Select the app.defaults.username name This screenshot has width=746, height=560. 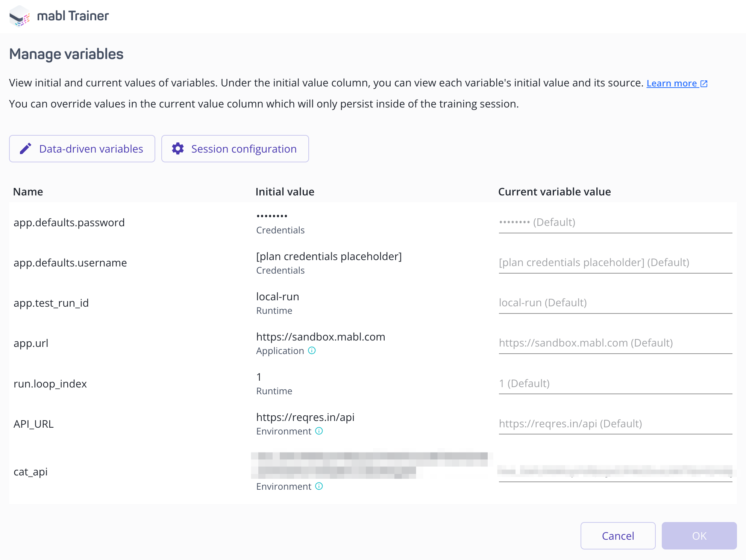70,263
